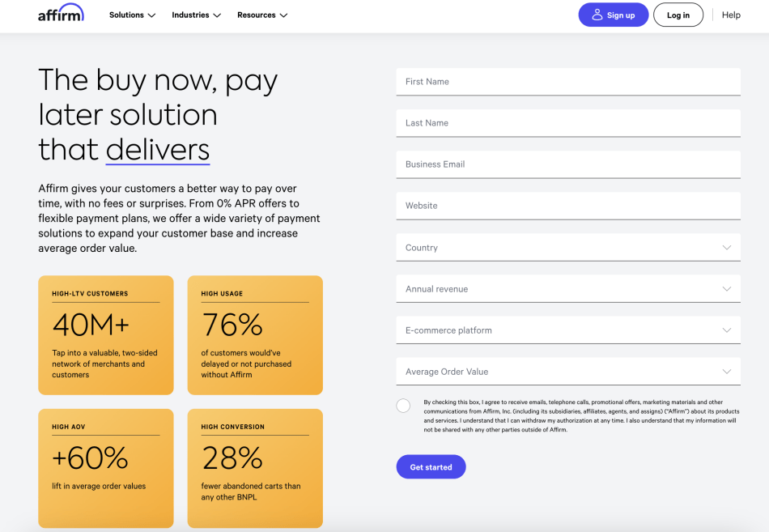This screenshot has height=532, width=769.
Task: Click the HIGH CONVERSION 28% stat card
Action: pos(255,468)
